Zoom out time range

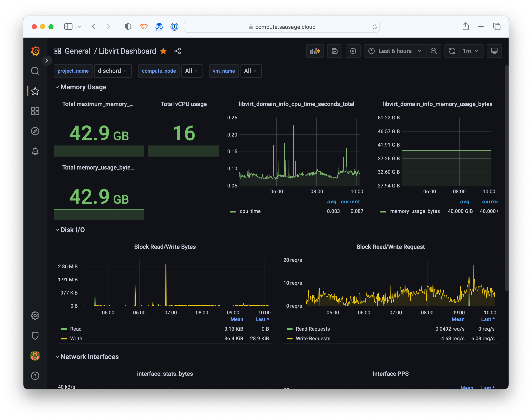pyautogui.click(x=434, y=51)
